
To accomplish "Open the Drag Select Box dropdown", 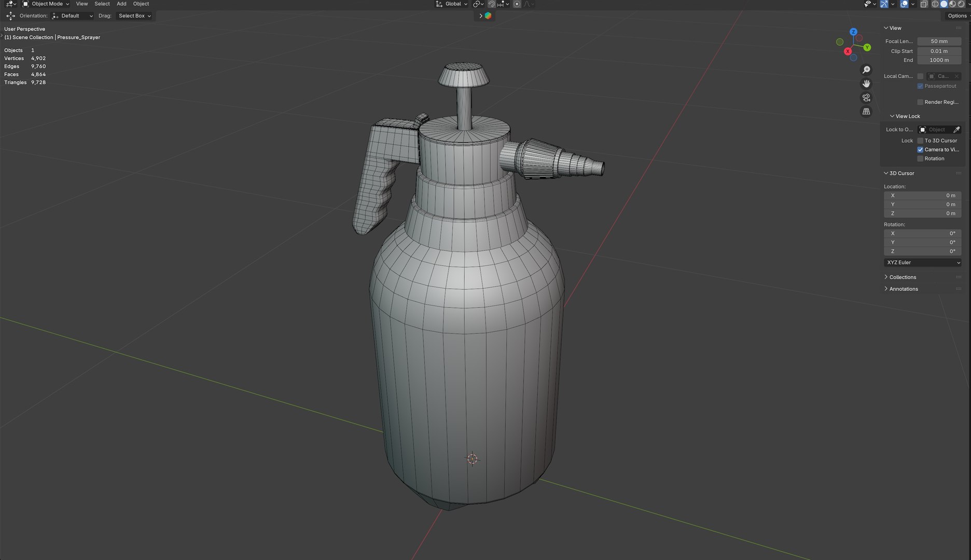I will point(135,16).
